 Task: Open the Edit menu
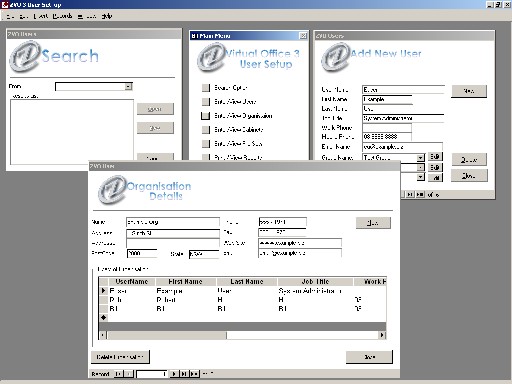tap(23, 16)
